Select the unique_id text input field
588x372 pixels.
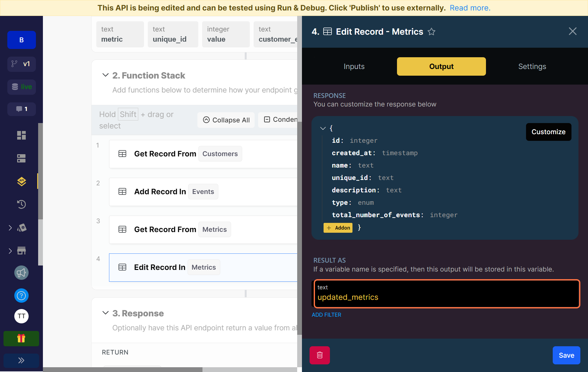pyautogui.click(x=173, y=34)
